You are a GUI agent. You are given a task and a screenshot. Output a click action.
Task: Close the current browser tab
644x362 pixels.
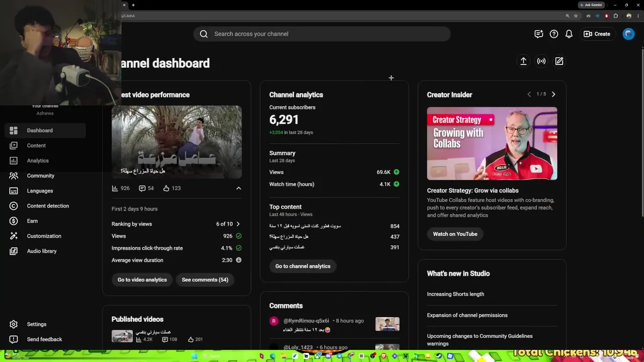(x=124, y=5)
